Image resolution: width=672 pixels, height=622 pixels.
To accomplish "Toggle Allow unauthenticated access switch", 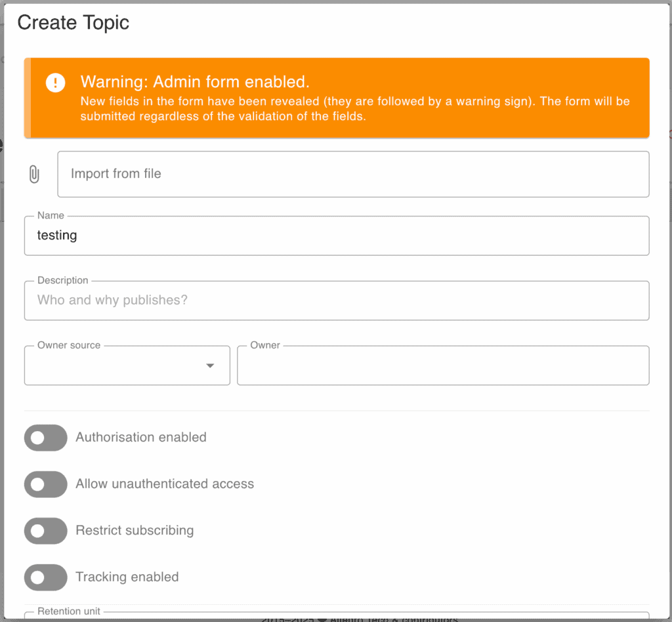I will 46,484.
